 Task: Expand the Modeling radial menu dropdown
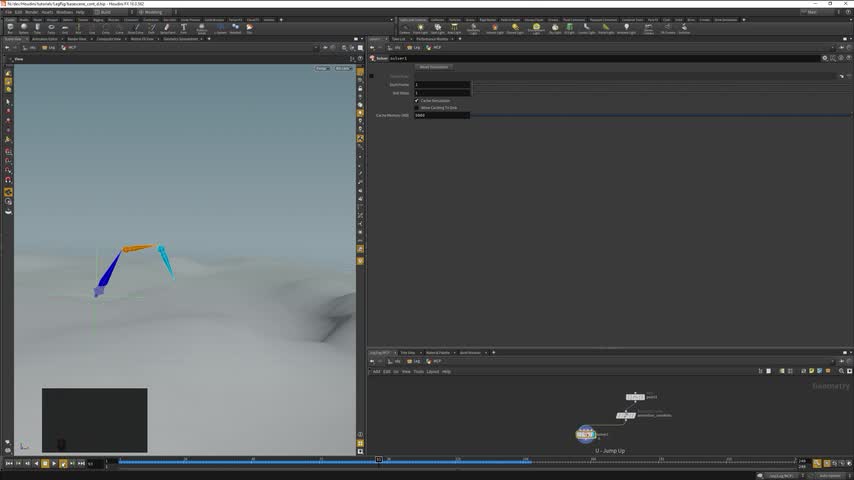pos(153,12)
